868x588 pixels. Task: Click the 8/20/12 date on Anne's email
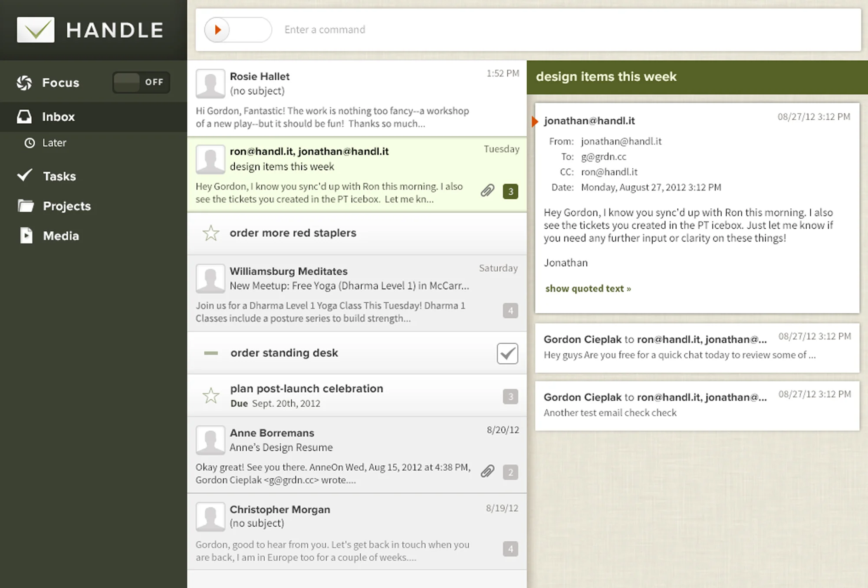coord(503,430)
